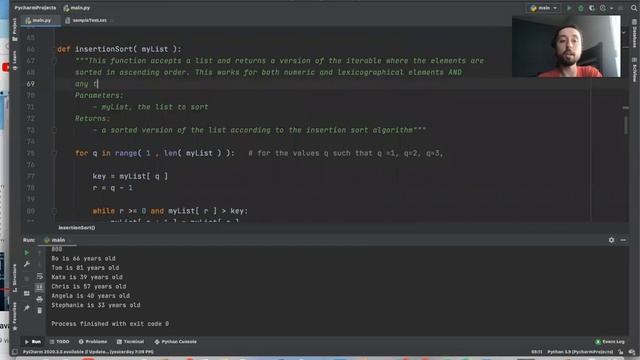Click 'Tom is 81 years old' output line
Image resolution: width=640 pixels, height=360 pixels.
point(85,268)
